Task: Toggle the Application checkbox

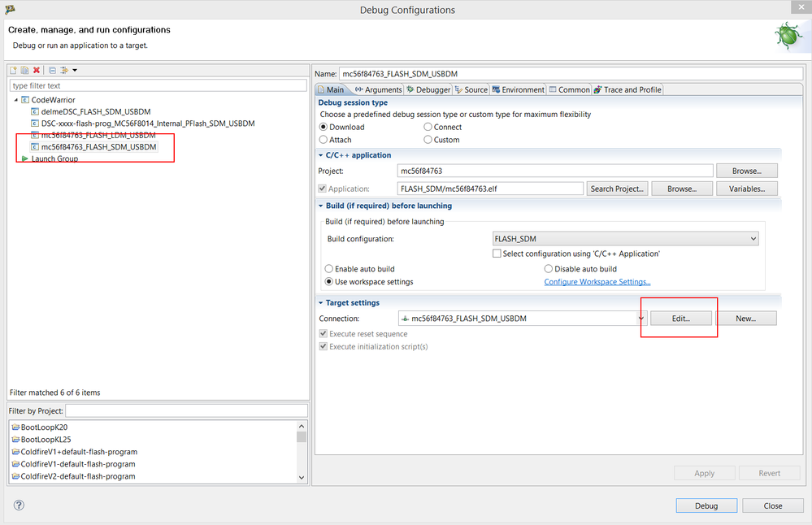Action: (x=323, y=189)
